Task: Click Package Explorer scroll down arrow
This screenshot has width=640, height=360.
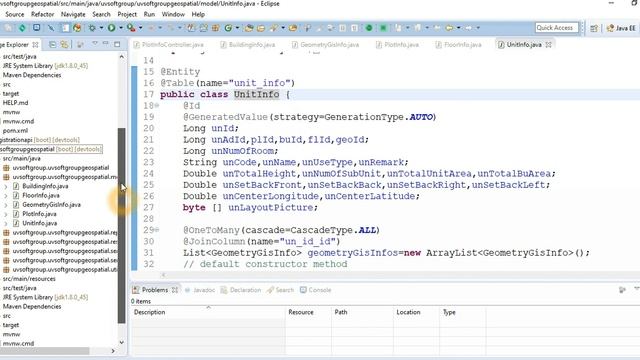Action: (122, 342)
